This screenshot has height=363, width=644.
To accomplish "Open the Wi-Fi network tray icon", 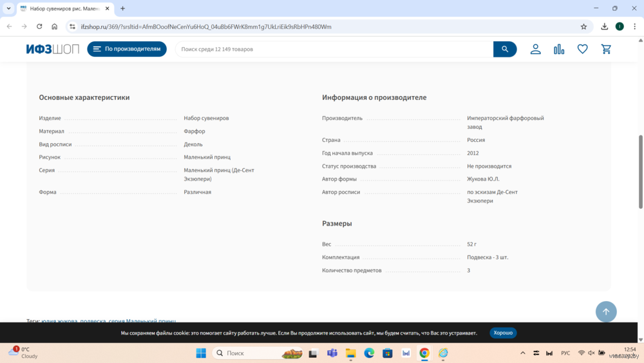I will coord(581,353).
